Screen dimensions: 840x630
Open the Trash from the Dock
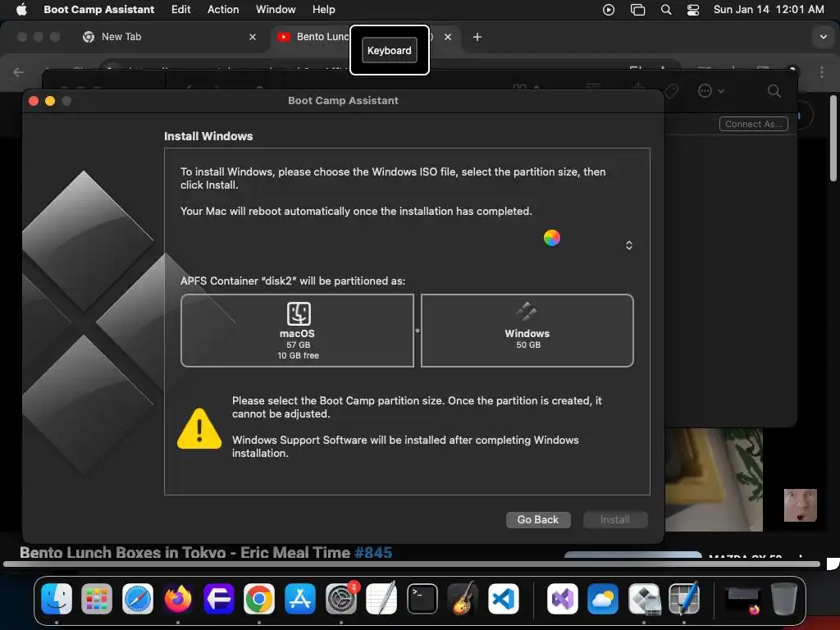(783, 598)
